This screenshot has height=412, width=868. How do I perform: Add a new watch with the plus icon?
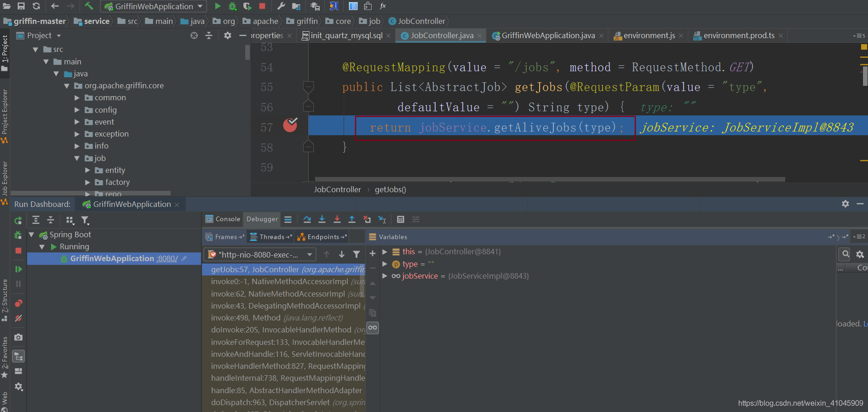(x=373, y=253)
